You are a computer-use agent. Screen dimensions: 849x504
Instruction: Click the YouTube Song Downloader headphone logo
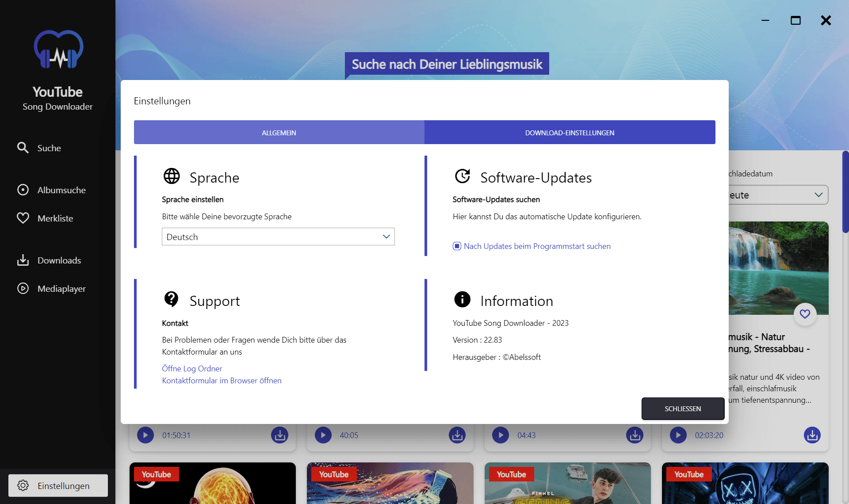coord(58,49)
